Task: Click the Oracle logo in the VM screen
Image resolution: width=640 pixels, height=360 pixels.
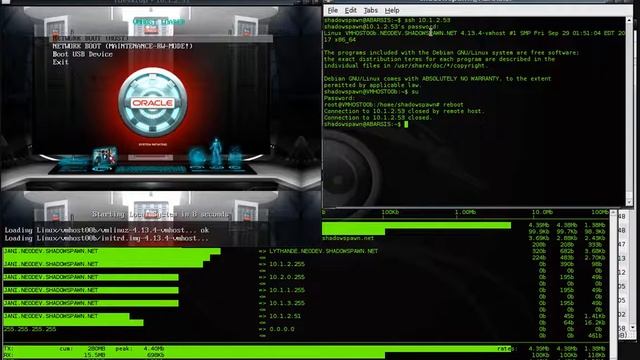Action: click(x=152, y=102)
